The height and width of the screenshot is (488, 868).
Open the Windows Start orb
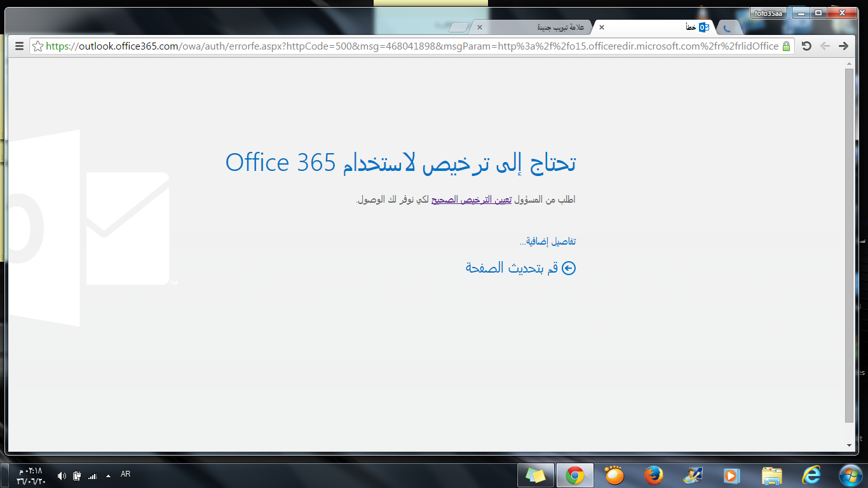click(850, 475)
